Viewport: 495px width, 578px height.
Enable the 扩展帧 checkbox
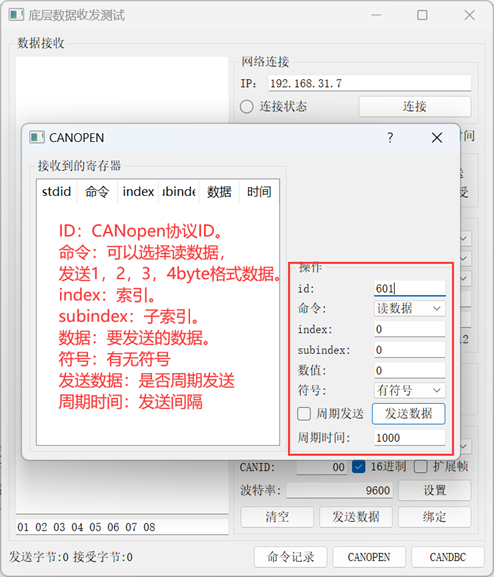[x=421, y=467]
